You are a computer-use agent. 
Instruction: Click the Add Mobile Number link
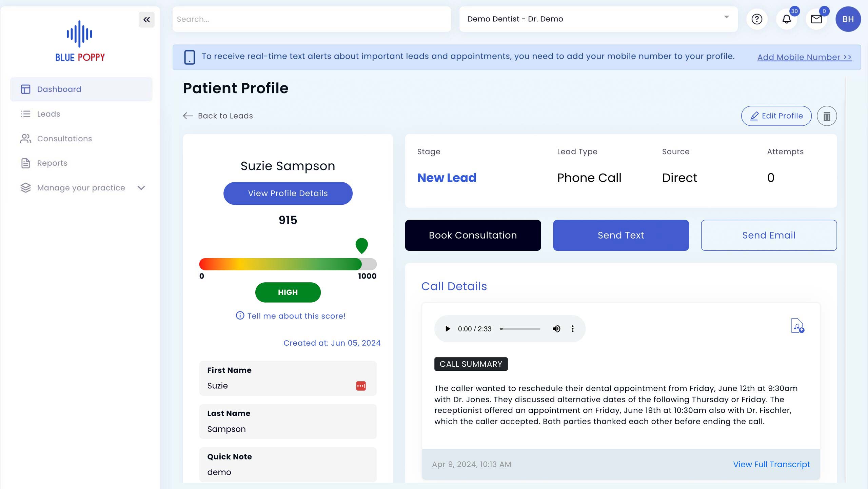coord(804,57)
